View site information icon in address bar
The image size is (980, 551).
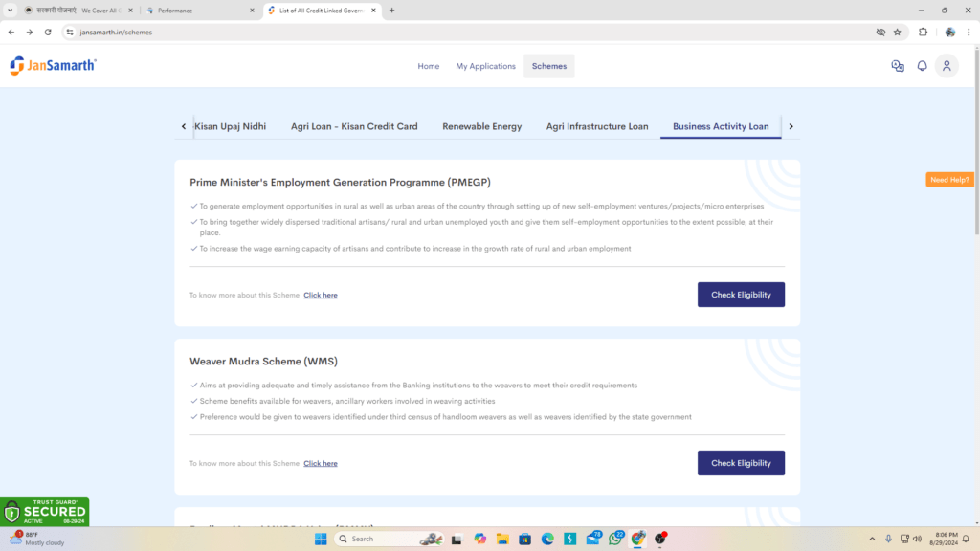pyautogui.click(x=70, y=32)
